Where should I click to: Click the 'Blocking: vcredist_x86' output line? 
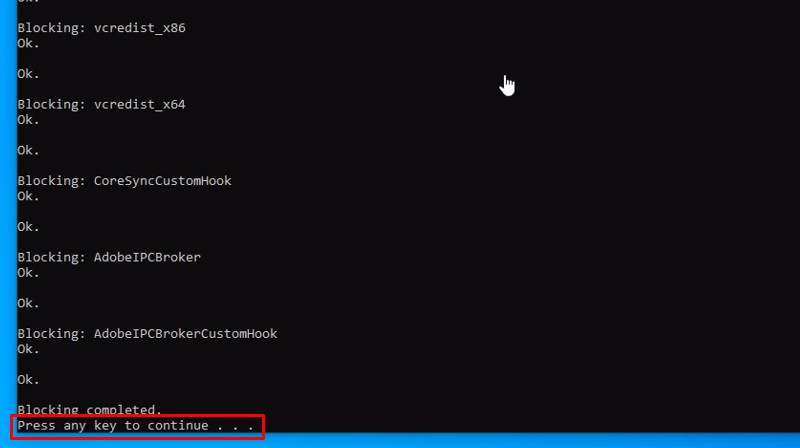(x=101, y=28)
